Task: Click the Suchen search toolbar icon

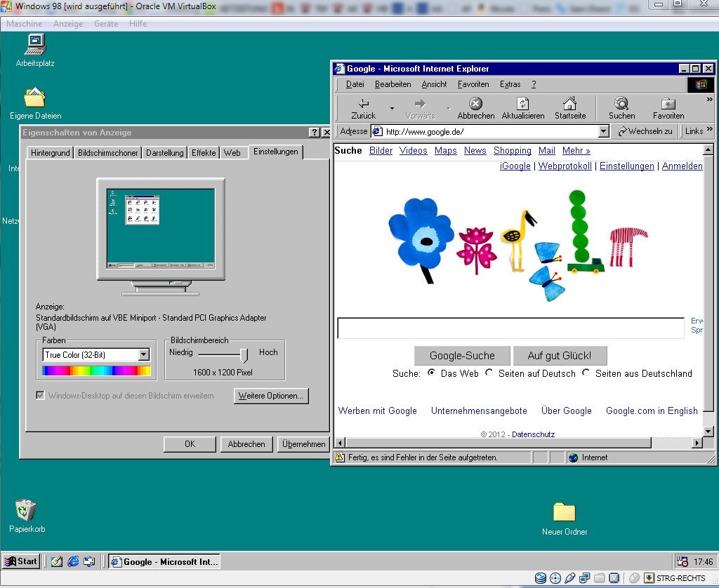Action: pos(621,103)
